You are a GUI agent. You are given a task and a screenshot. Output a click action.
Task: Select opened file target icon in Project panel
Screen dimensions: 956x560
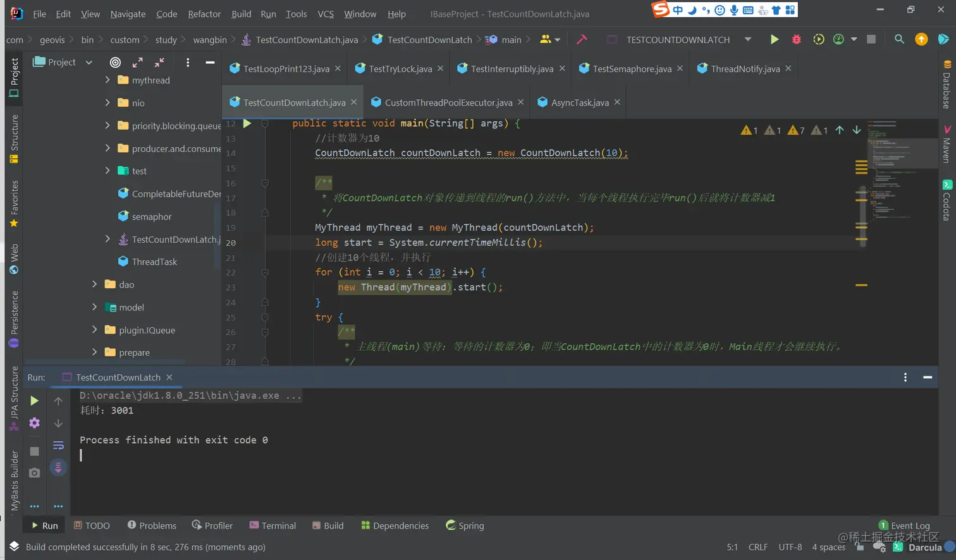click(x=115, y=62)
